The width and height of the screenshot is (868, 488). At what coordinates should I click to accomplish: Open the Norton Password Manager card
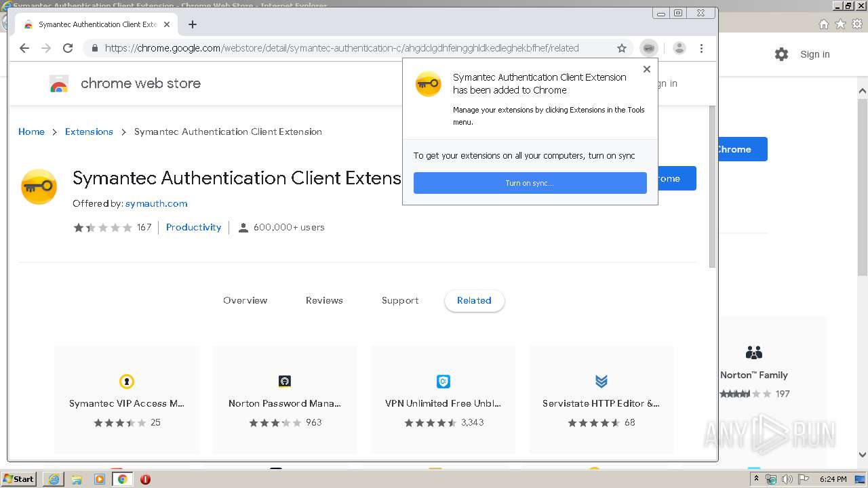coord(285,399)
